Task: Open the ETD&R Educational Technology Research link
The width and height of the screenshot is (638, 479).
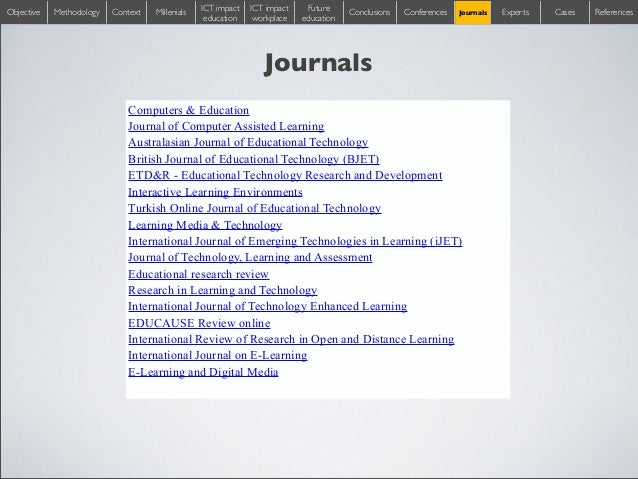Action: (x=285, y=175)
